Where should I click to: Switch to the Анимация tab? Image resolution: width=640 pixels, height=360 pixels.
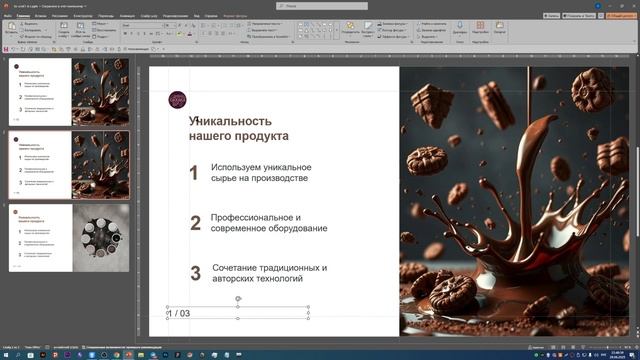[127, 16]
